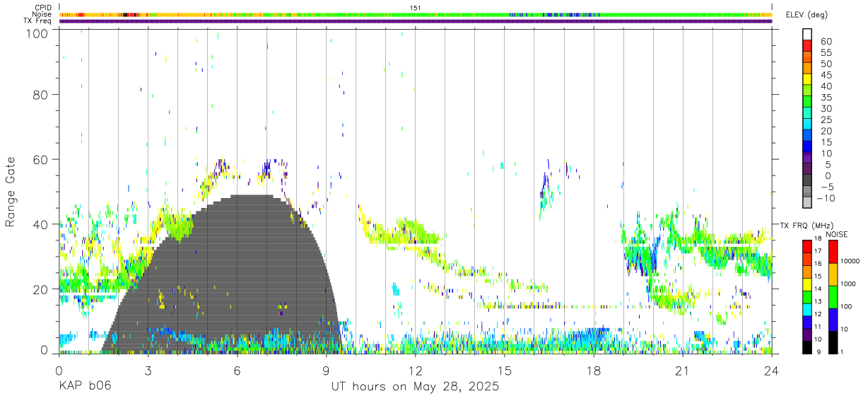
Task: Click the '80' tick on the Range Gate axis
Action: click(x=40, y=94)
